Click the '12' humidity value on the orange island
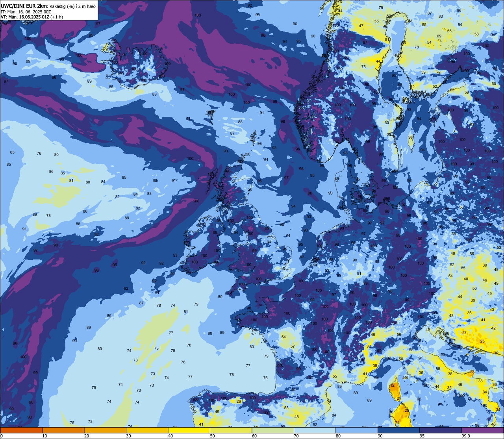 coord(393,385)
